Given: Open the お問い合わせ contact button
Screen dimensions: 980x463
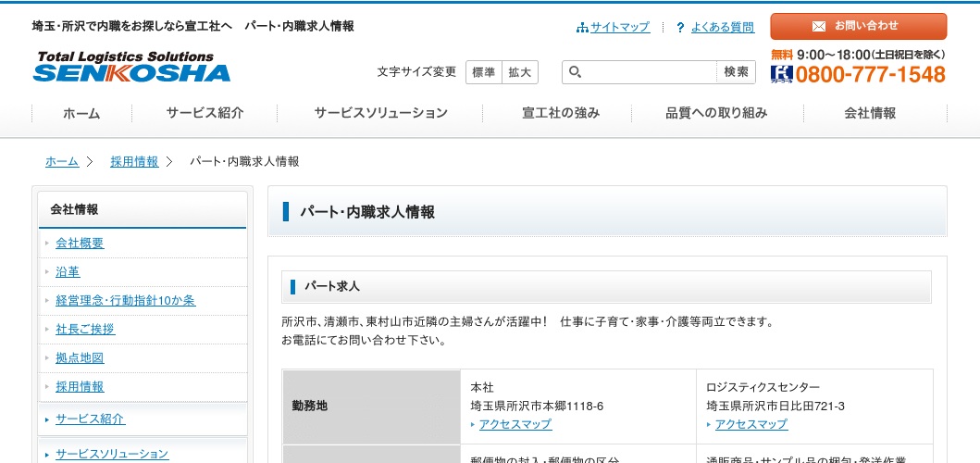Looking at the screenshot, I should tap(857, 26).
